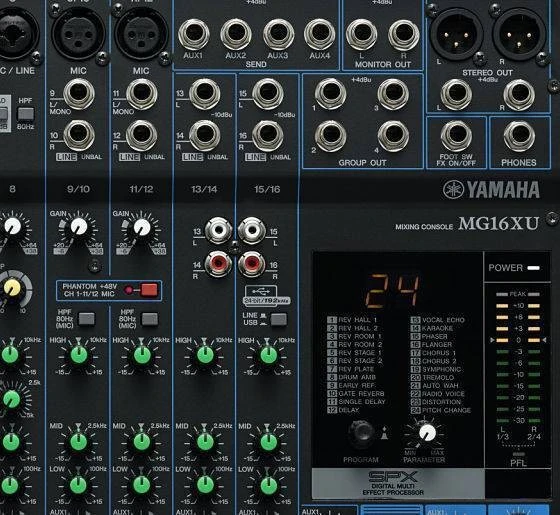560x515 pixels.
Task: Click line input jack 12 R
Action: (142, 136)
